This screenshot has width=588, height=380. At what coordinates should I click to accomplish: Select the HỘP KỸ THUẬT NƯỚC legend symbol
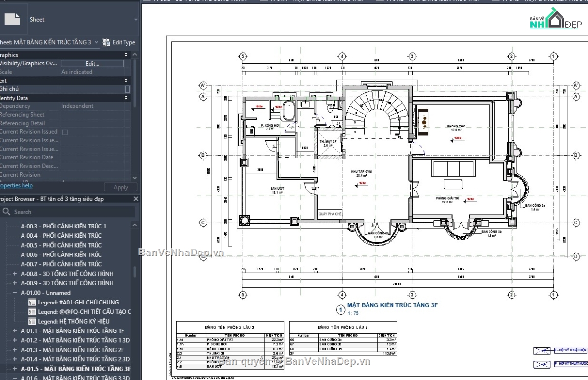pos(543,364)
